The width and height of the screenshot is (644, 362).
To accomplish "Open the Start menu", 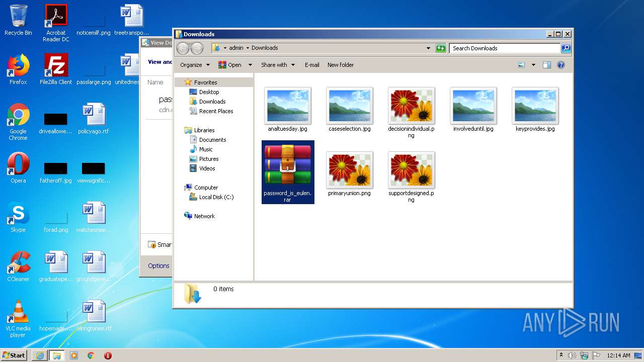I will [x=14, y=355].
